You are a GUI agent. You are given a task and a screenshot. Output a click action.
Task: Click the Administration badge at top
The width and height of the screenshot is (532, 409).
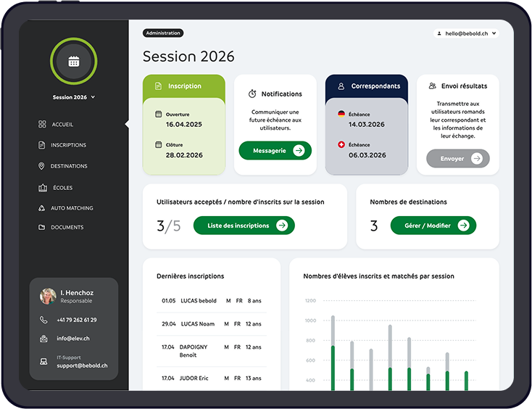163,33
